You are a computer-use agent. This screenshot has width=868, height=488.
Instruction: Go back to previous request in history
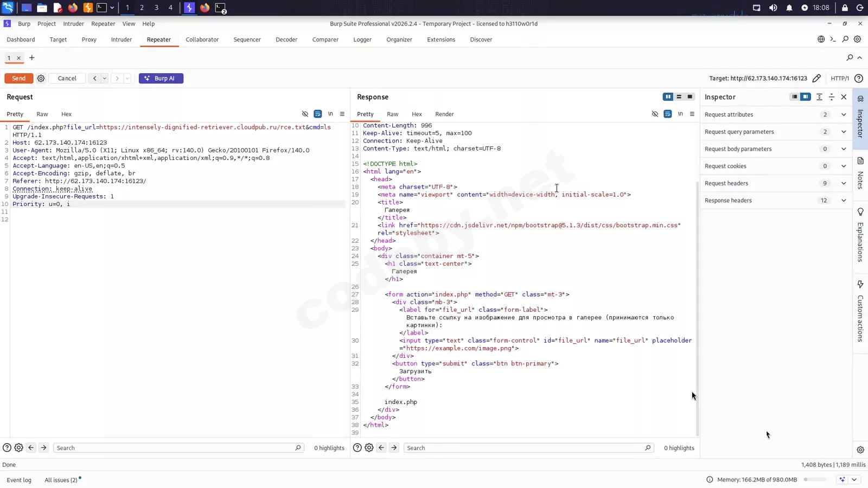click(x=94, y=78)
